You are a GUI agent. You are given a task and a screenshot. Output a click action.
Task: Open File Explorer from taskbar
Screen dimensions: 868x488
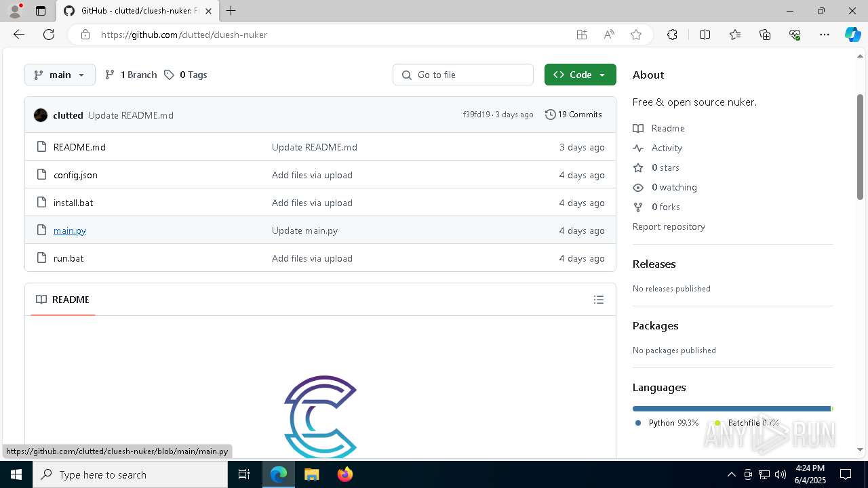tap(311, 474)
